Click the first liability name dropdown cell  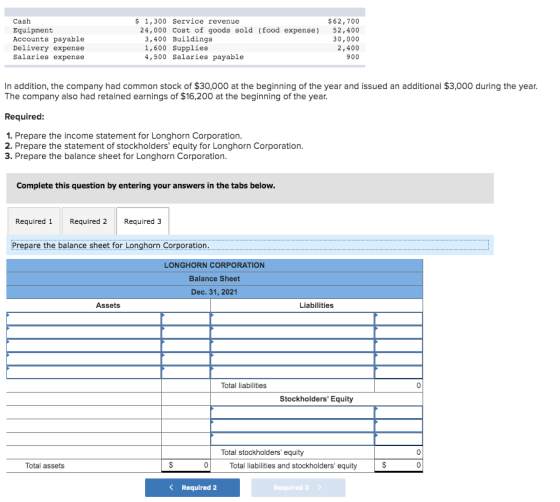[x=292, y=319]
